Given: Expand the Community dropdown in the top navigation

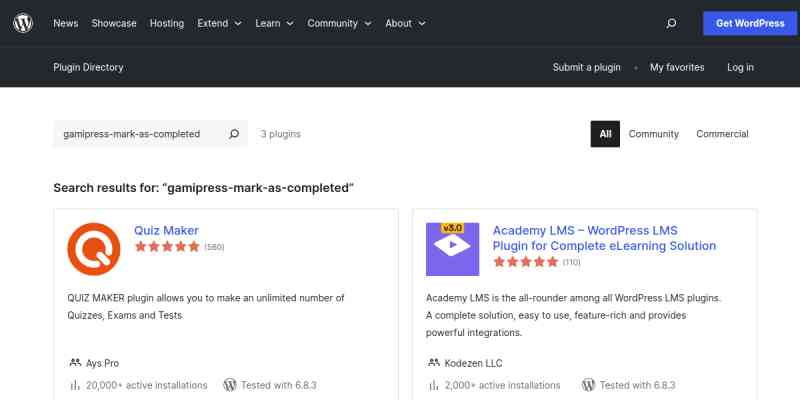Looking at the screenshot, I should click(339, 23).
